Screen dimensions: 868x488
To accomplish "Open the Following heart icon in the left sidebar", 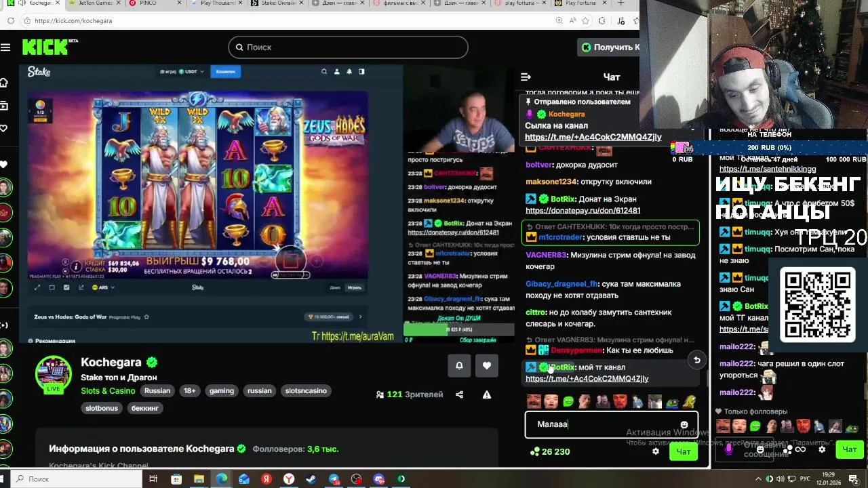I will tap(4, 128).
